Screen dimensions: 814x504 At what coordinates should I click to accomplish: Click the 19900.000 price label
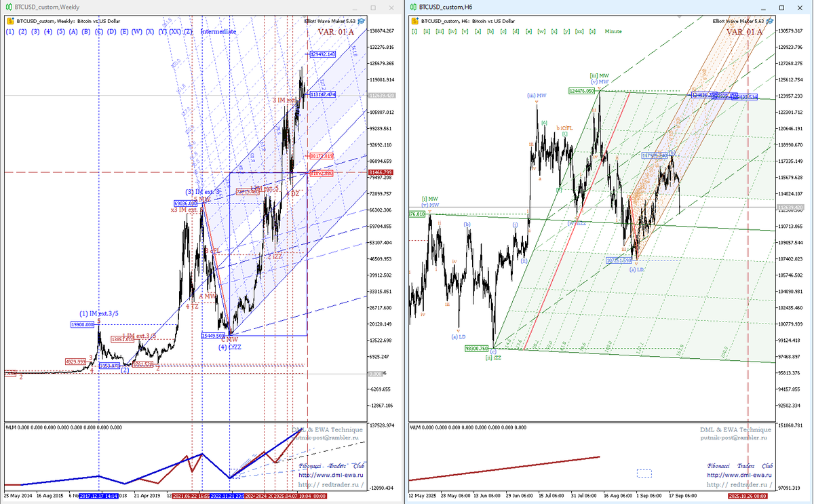click(x=81, y=325)
